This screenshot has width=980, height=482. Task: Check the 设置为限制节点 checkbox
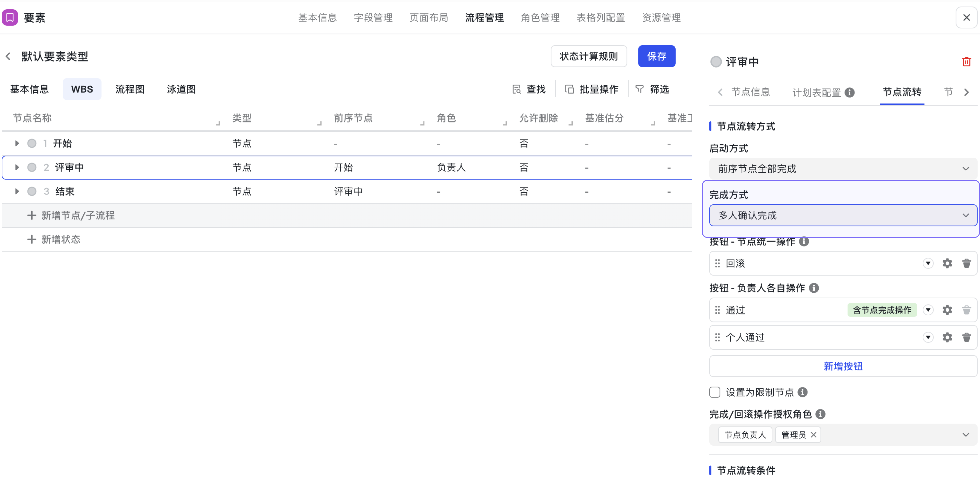[715, 392]
